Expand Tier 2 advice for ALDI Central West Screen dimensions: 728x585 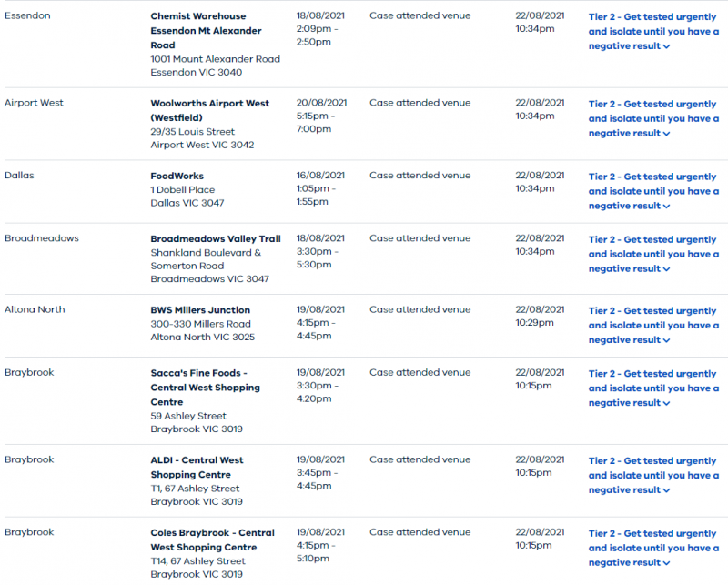click(652, 475)
